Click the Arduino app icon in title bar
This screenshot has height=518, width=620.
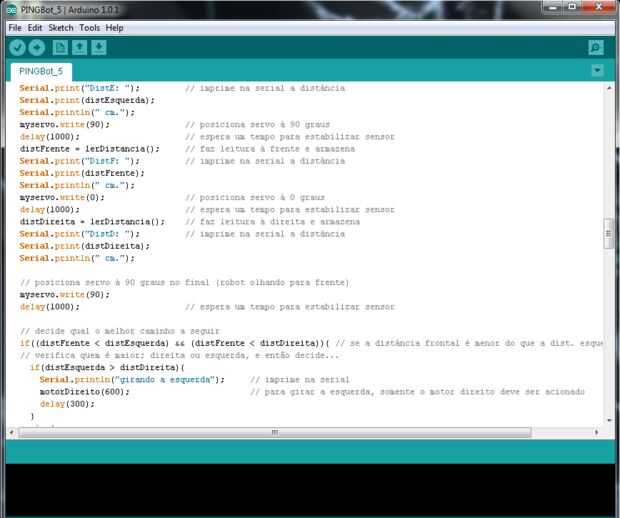(11, 10)
